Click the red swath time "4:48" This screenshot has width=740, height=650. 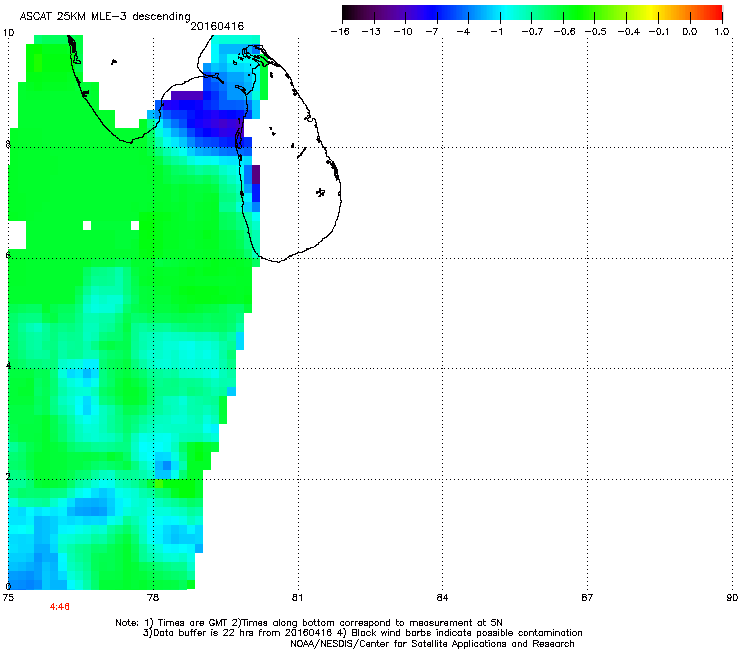point(60,606)
